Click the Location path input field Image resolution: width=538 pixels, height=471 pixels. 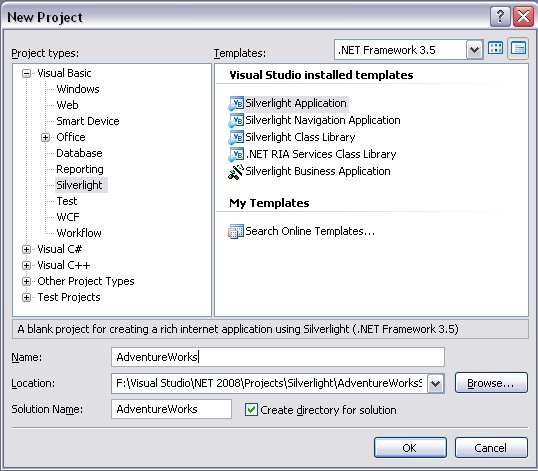(269, 384)
